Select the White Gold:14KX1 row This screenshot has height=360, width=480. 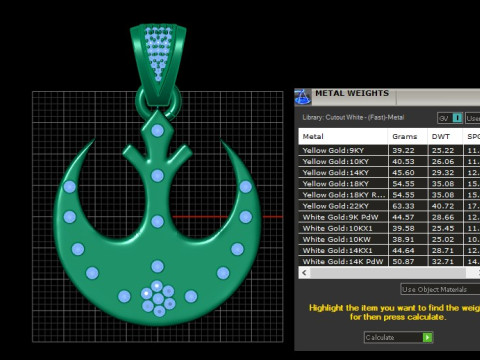[x=389, y=250]
